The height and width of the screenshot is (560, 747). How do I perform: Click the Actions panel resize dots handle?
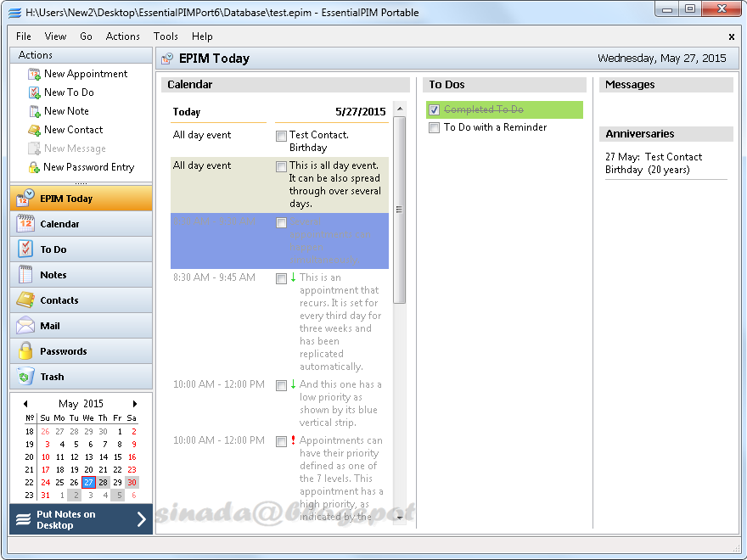[x=81, y=183]
